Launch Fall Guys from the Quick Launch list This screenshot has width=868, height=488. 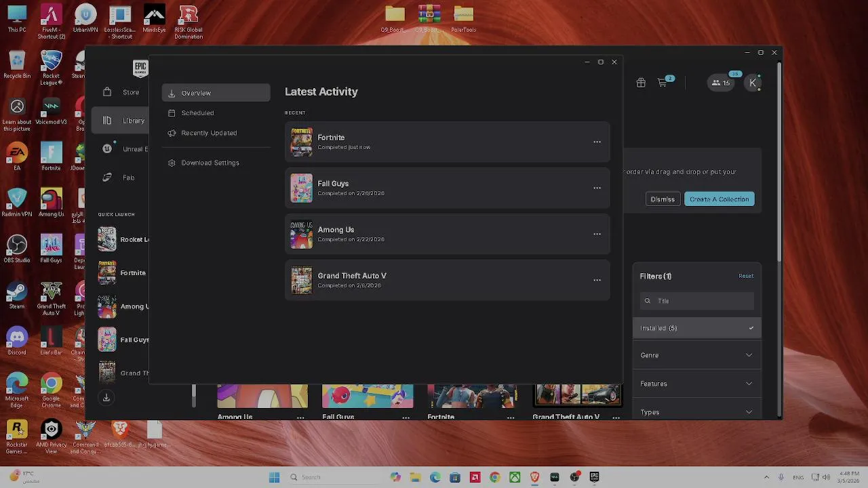123,340
